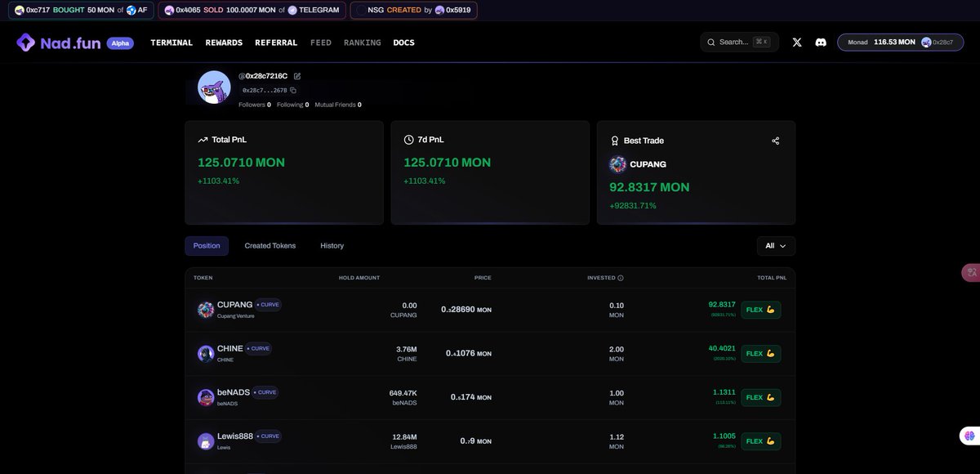This screenshot has width=980, height=474.
Task: Open the All filter dropdown
Action: (776, 246)
